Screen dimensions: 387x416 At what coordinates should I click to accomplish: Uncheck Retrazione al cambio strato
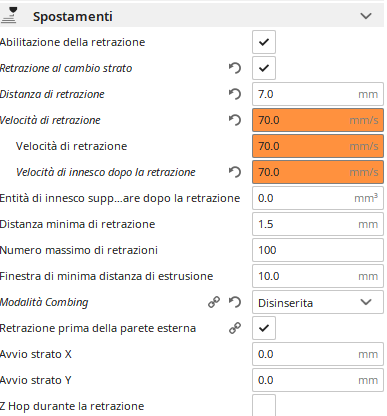264,68
